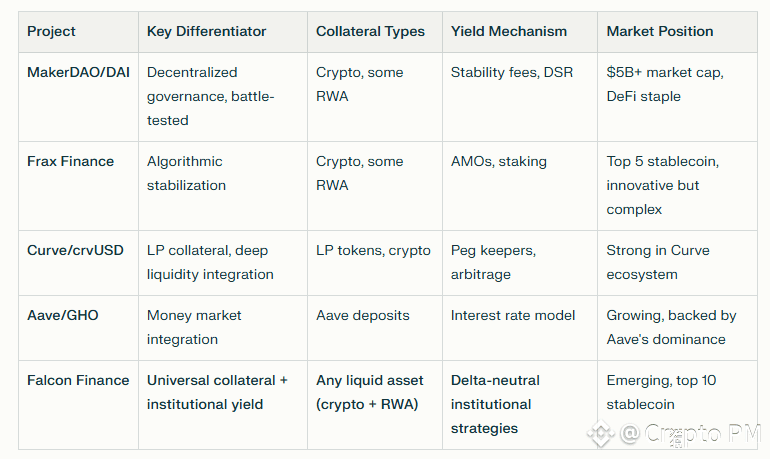The height and width of the screenshot is (459, 770).
Task: Click the "Aave deposits" cell
Action: click(363, 315)
